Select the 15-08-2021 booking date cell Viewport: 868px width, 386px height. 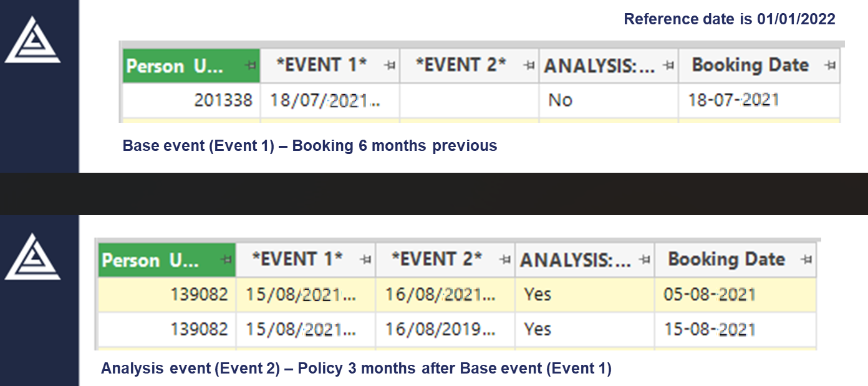pos(735,329)
